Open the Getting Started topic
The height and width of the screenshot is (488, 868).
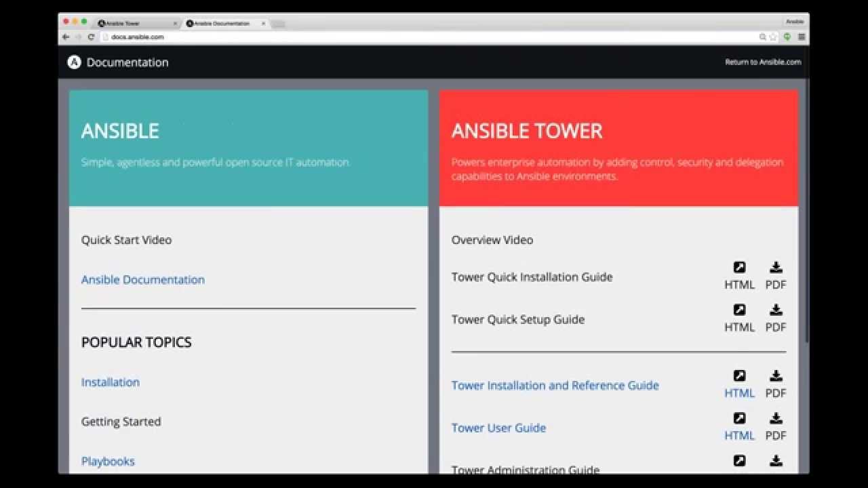[x=121, y=422]
